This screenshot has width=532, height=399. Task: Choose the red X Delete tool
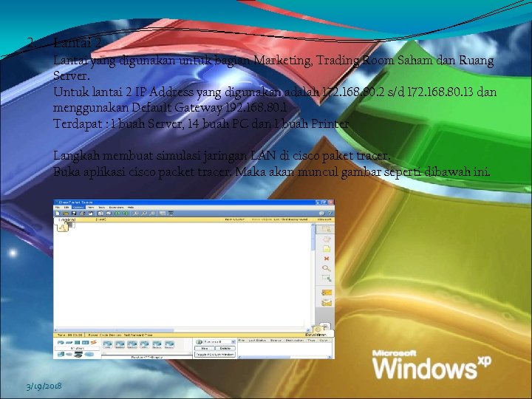pos(327,259)
